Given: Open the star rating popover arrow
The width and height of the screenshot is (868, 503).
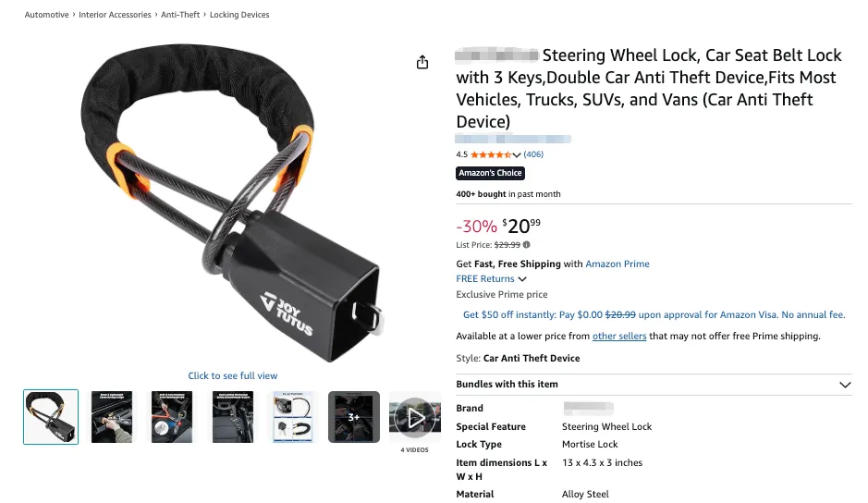Looking at the screenshot, I should [x=517, y=155].
